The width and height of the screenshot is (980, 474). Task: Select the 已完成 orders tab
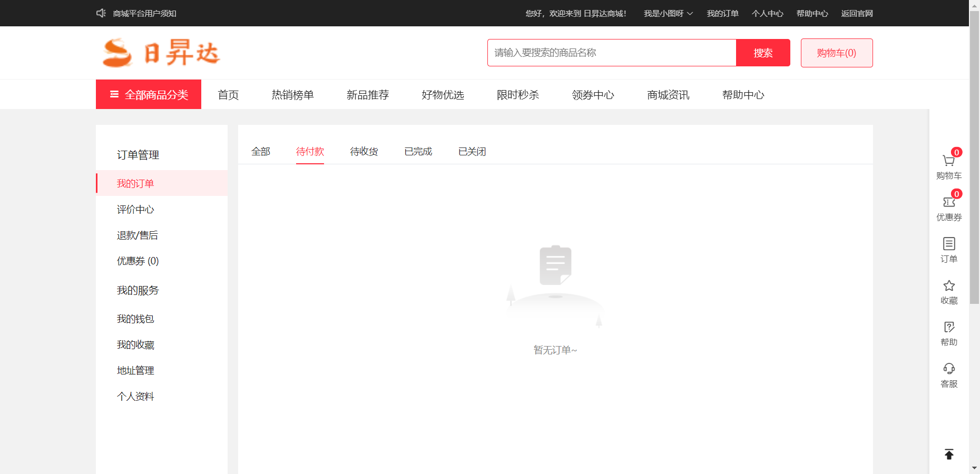pyautogui.click(x=418, y=152)
